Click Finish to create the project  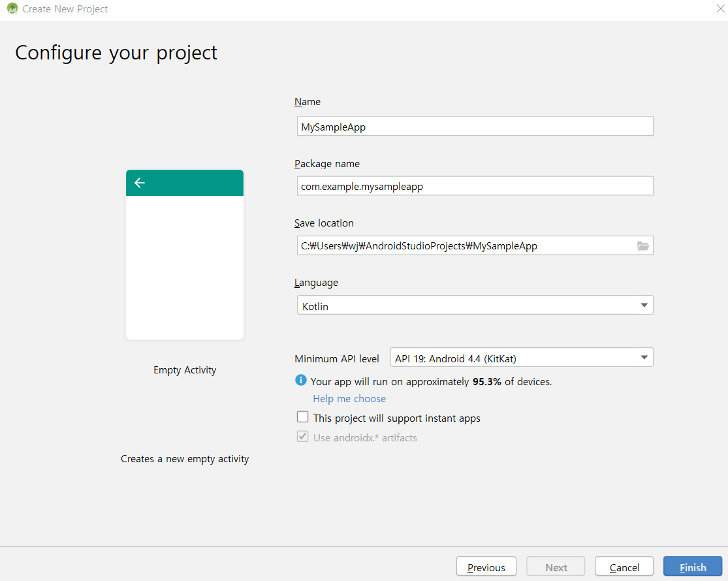693,567
